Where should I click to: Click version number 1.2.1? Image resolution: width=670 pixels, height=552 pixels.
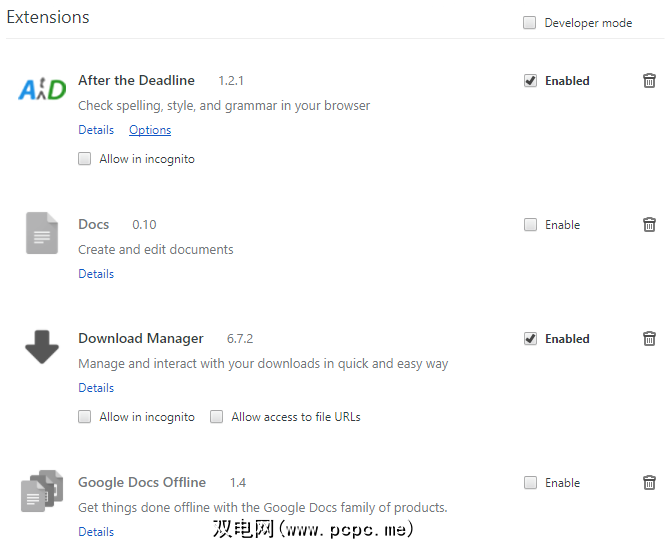231,81
